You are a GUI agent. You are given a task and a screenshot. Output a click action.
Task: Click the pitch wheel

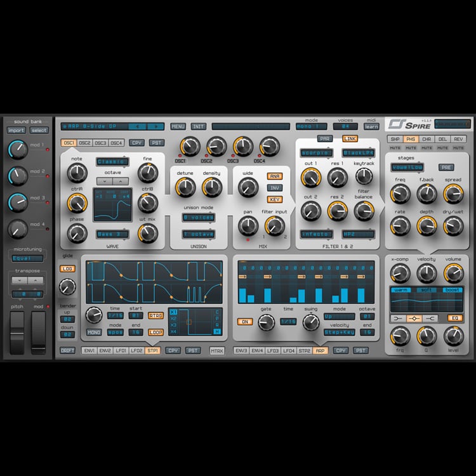click(17, 333)
